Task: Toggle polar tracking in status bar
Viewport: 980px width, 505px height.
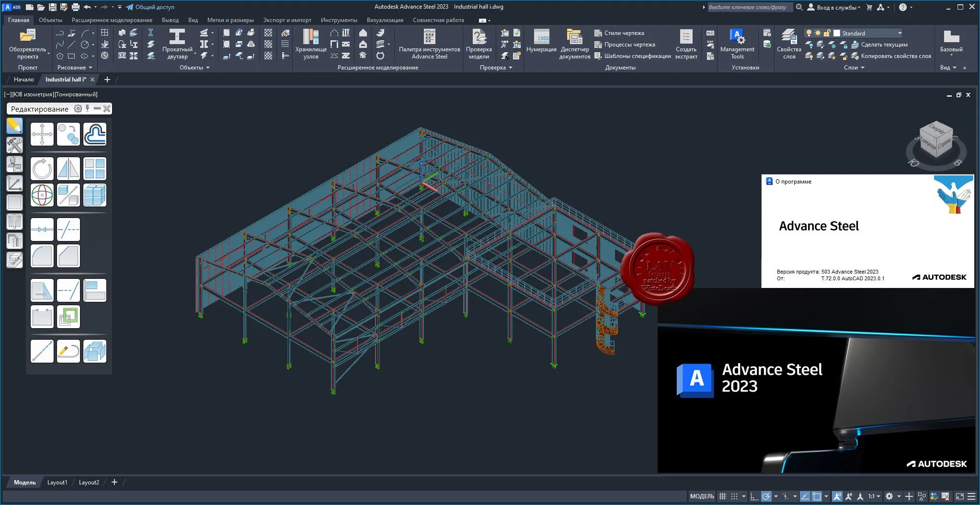Action: coord(766,496)
